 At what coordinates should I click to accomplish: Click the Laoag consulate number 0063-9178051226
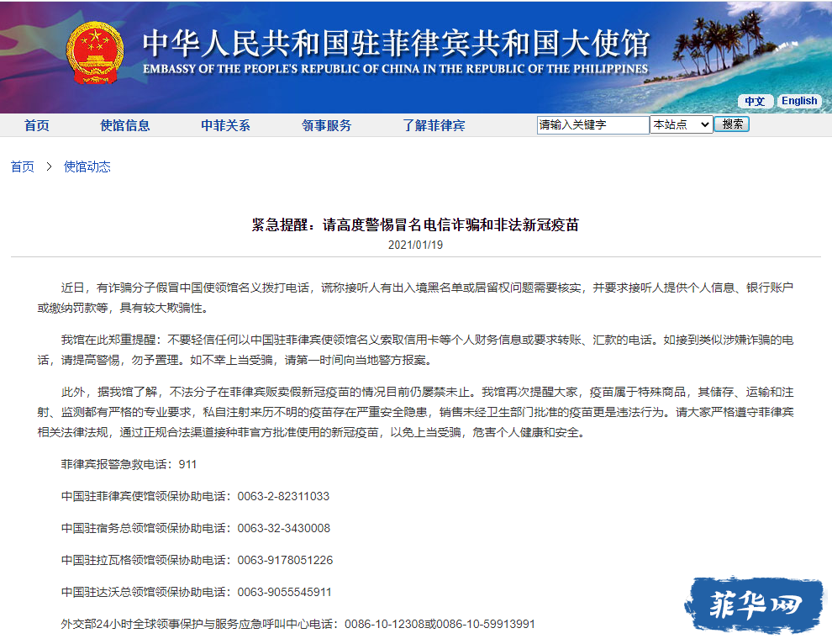pyautogui.click(x=285, y=560)
